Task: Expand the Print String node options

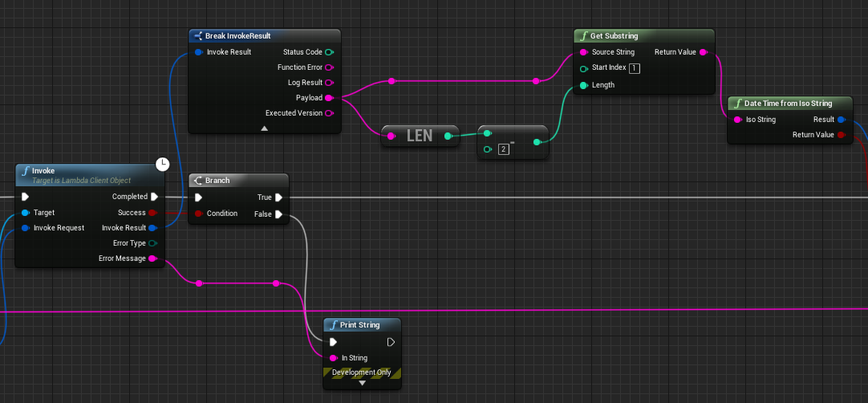Action: click(362, 384)
